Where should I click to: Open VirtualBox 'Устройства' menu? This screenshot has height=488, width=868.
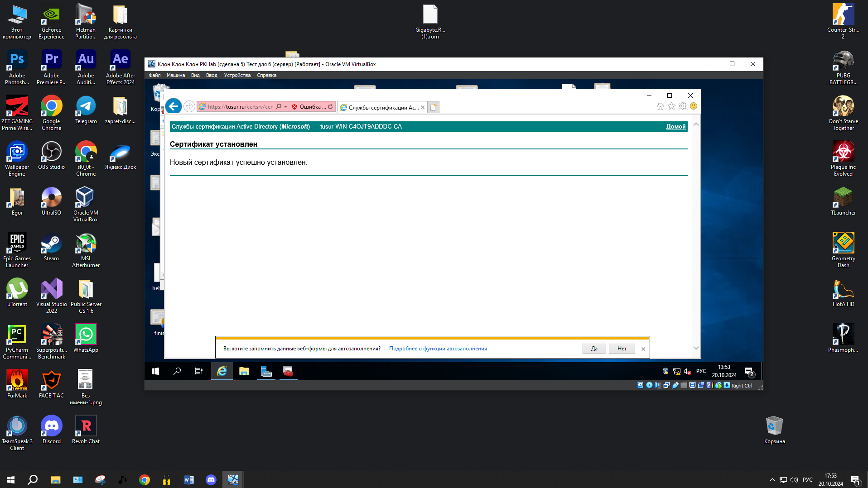click(x=237, y=75)
